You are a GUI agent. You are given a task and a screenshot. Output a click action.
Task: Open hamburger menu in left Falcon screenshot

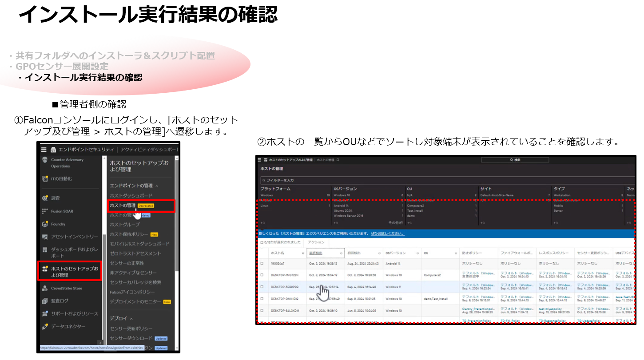(44, 150)
